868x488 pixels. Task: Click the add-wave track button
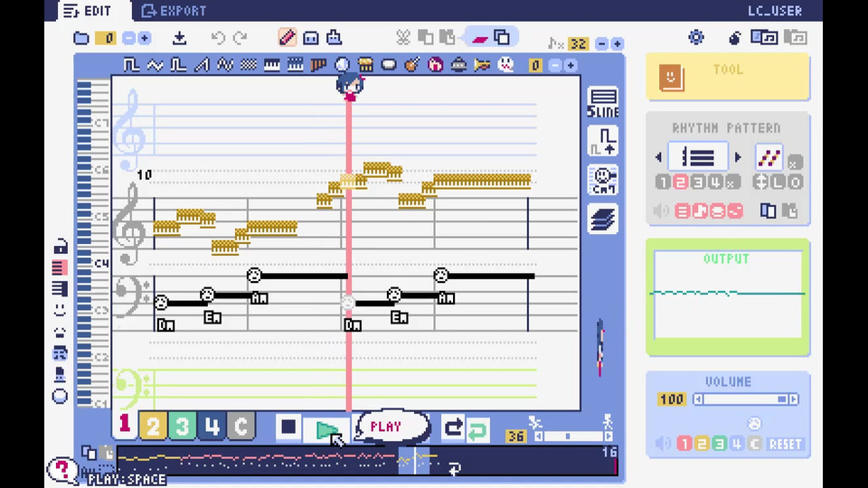pyautogui.click(x=603, y=142)
